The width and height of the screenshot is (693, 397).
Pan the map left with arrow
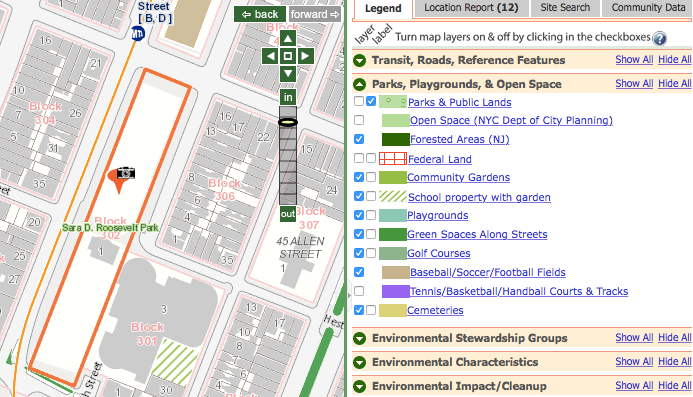coord(270,56)
